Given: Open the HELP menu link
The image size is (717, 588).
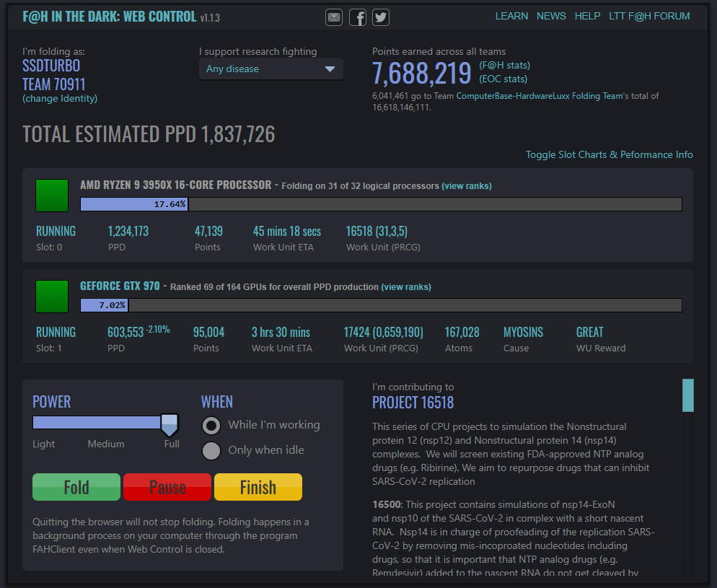Looking at the screenshot, I should pyautogui.click(x=588, y=16).
